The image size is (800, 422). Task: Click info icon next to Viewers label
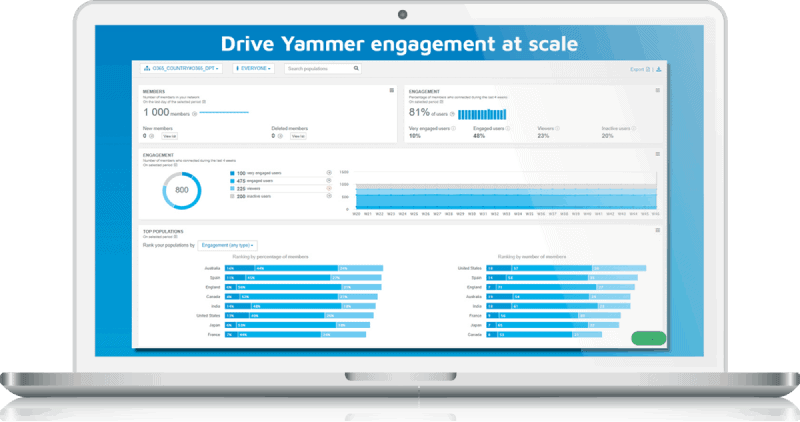click(x=557, y=129)
